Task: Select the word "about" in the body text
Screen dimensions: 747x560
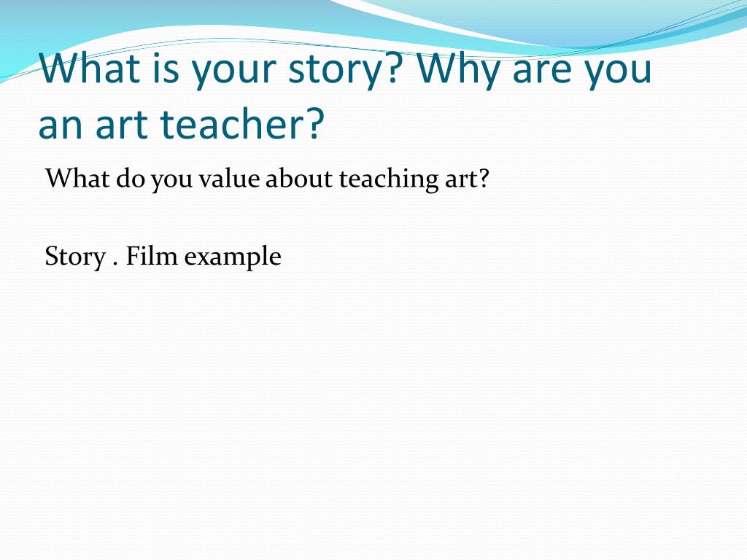Action: pyautogui.click(x=298, y=179)
